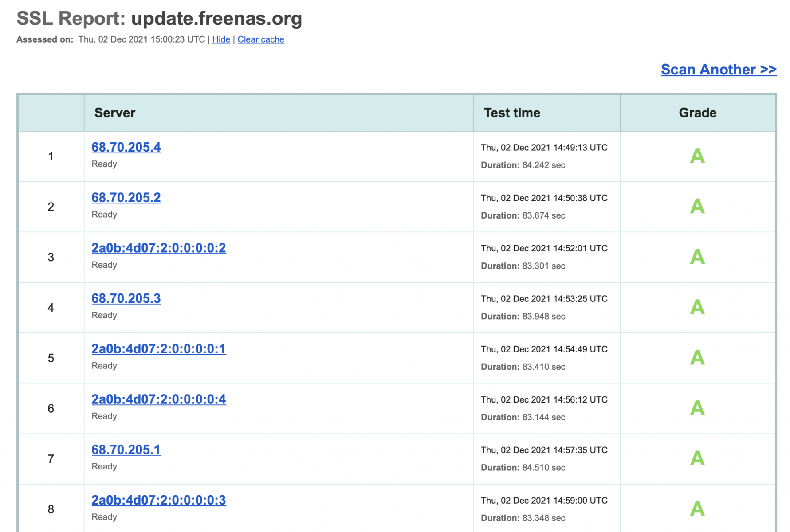
Task: Click grade A for server 68.70.205.1
Action: tap(697, 459)
